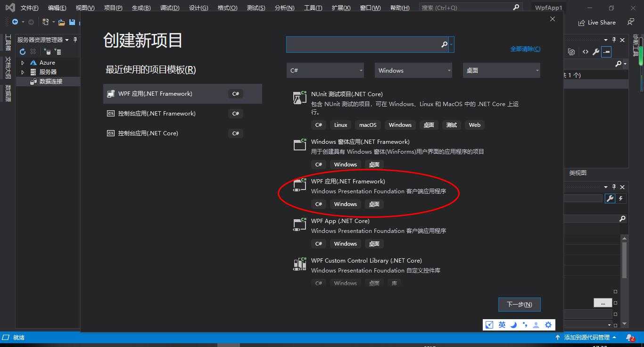Click the wrench icon in Properties window
Viewport: 644px width, 347px height.
(610, 198)
